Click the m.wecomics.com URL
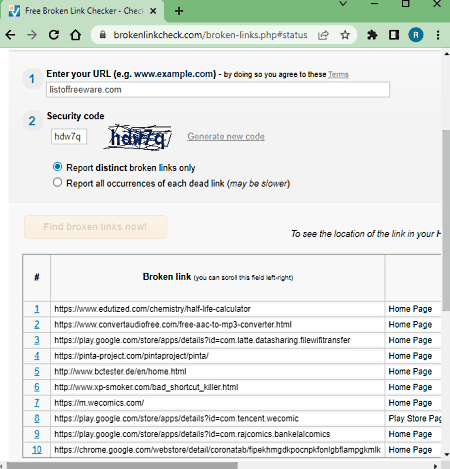The image size is (450, 469). click(x=99, y=403)
